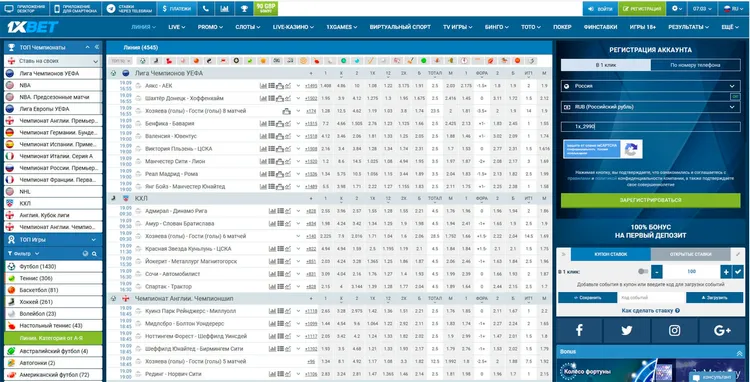Click the green ЗАРЕГИСТРИРОВАТЬСЯ button

[x=651, y=200]
